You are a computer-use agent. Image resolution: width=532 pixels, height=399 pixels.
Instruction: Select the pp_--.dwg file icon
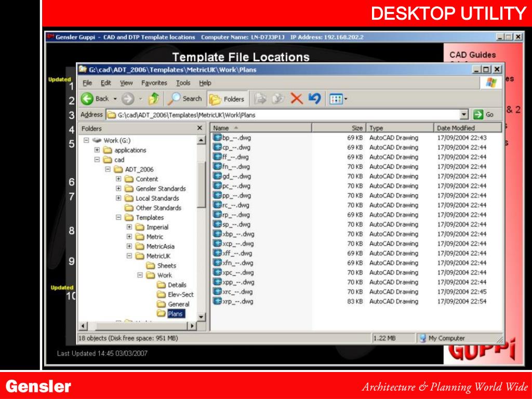point(217,195)
